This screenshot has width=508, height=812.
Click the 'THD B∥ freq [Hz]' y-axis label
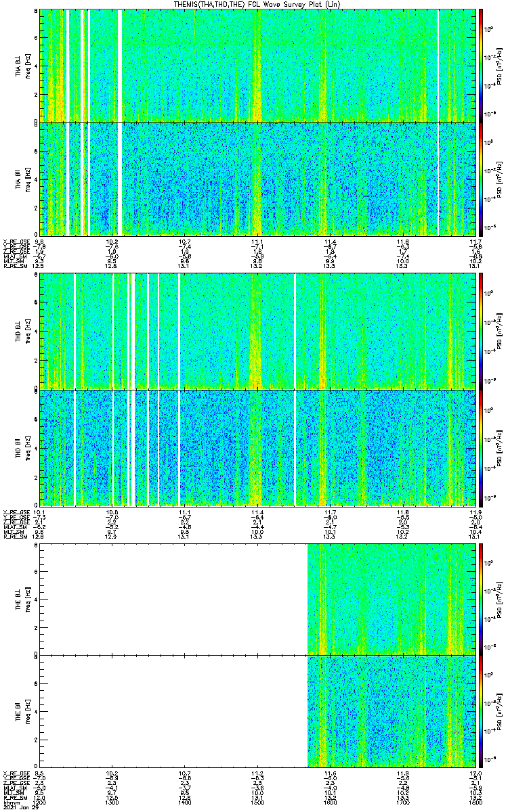[22, 448]
